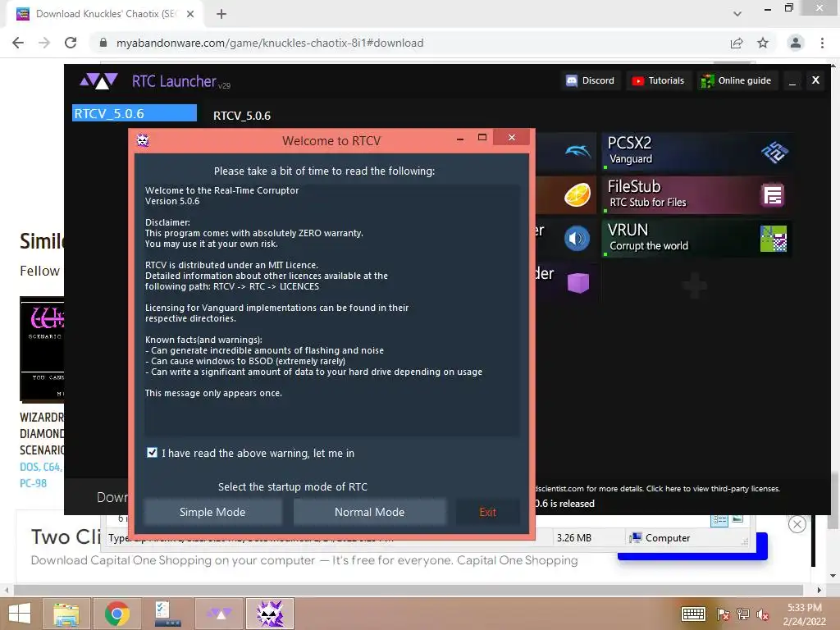
Task: Open the Chrome profile avatar
Action: [x=796, y=43]
